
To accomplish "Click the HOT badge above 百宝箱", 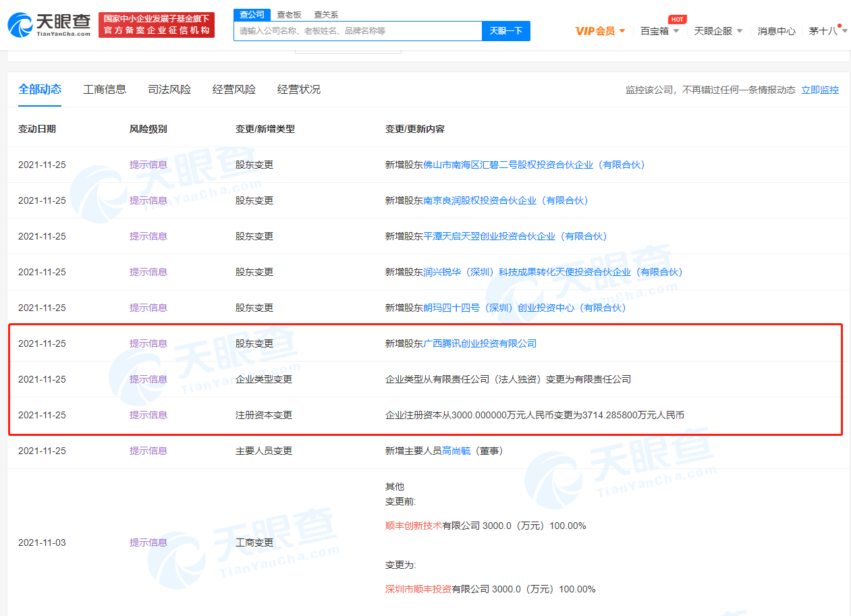I will click(677, 20).
